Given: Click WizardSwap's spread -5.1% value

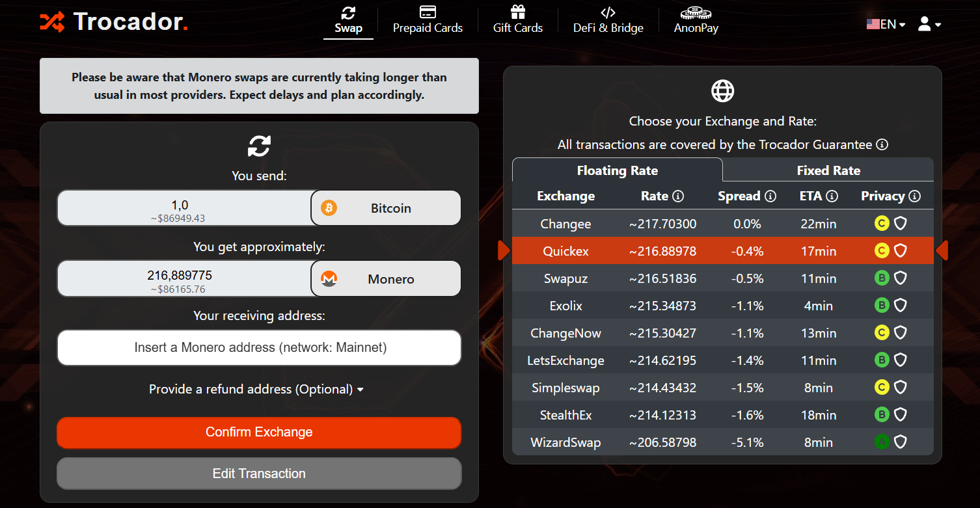Looking at the screenshot, I should click(x=747, y=442).
